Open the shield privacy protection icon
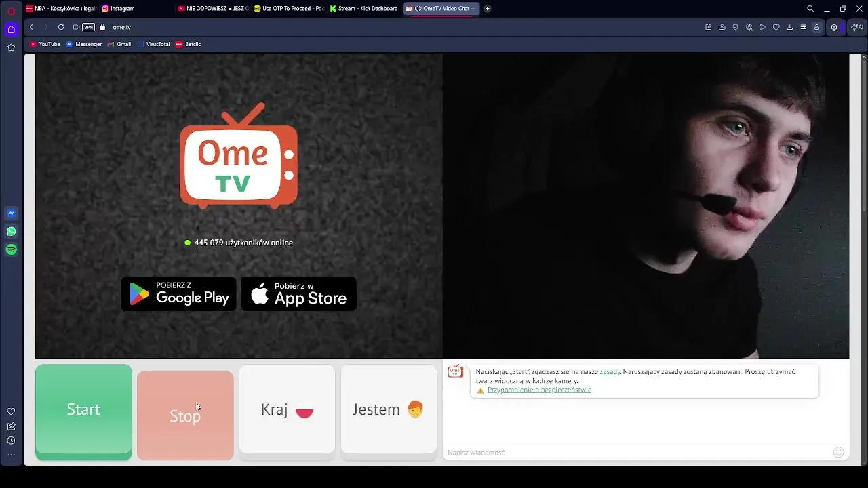This screenshot has height=488, width=868. (x=736, y=27)
